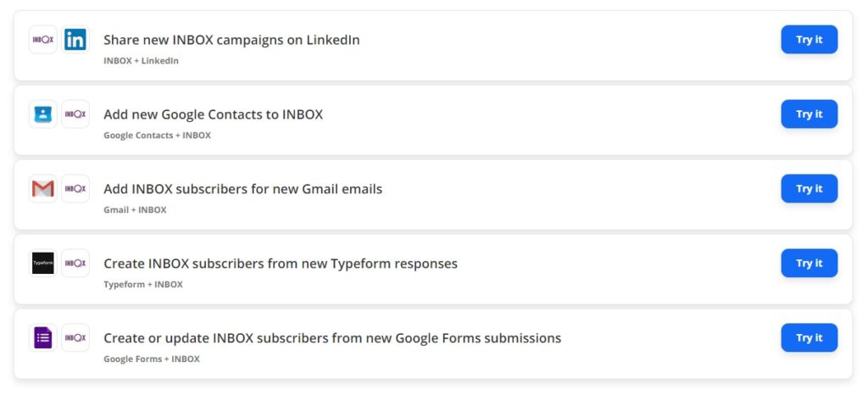
Task: Select the INBOX icon beside Google Forms
Action: [75, 338]
